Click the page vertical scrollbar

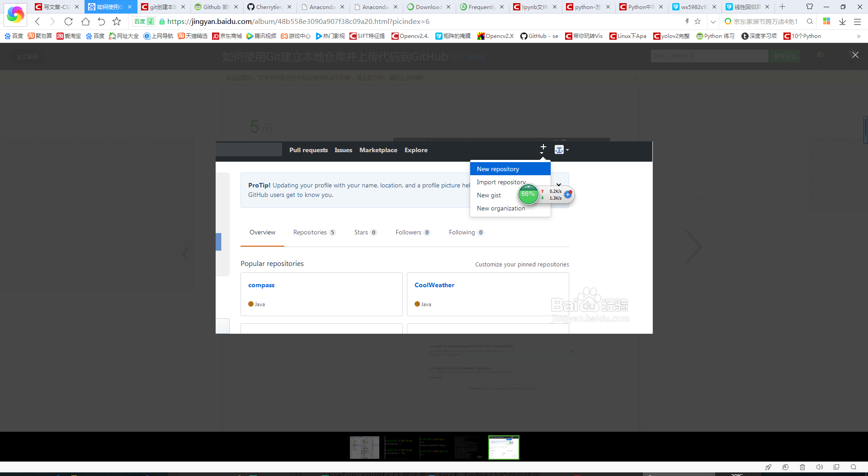tap(865, 130)
